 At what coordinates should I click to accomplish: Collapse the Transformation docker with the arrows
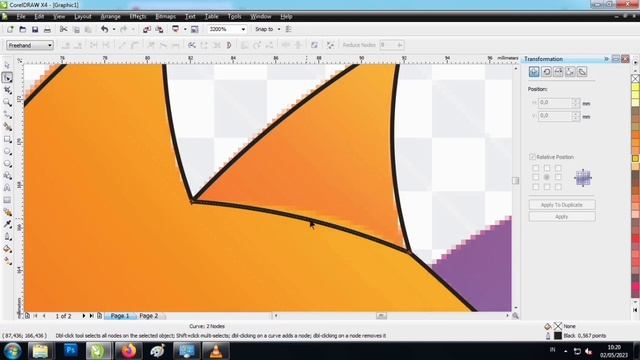[x=607, y=59]
